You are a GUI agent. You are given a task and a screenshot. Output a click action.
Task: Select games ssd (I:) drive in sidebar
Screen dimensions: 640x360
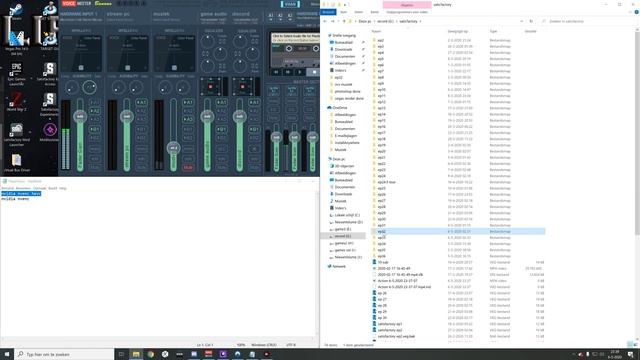[x=345, y=250]
